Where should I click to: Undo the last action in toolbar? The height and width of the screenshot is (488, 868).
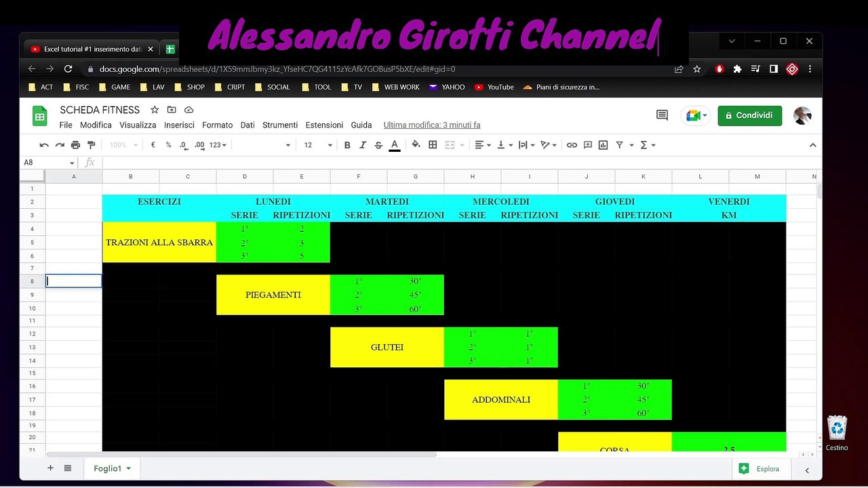pos(44,145)
